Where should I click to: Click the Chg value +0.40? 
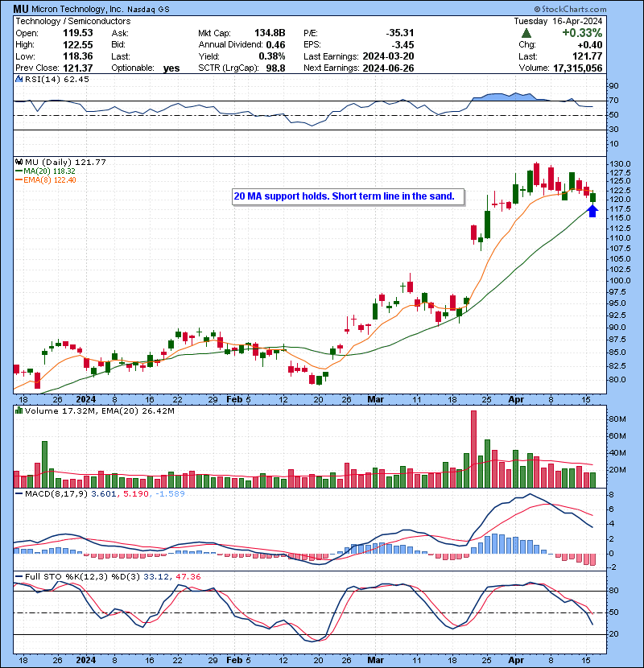590,45
